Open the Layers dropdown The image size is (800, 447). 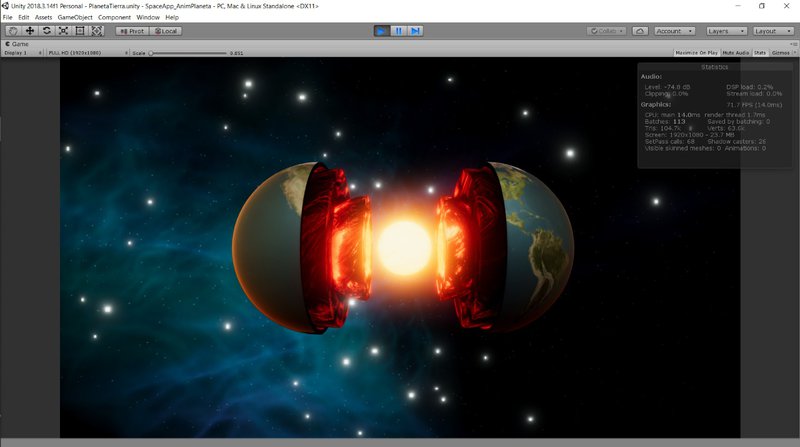click(725, 31)
